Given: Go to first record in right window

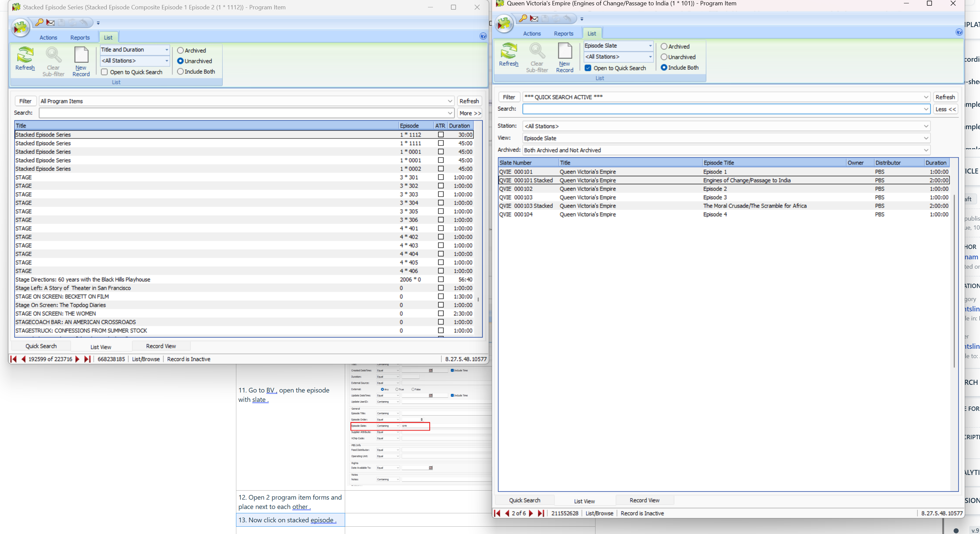Looking at the screenshot, I should (497, 513).
